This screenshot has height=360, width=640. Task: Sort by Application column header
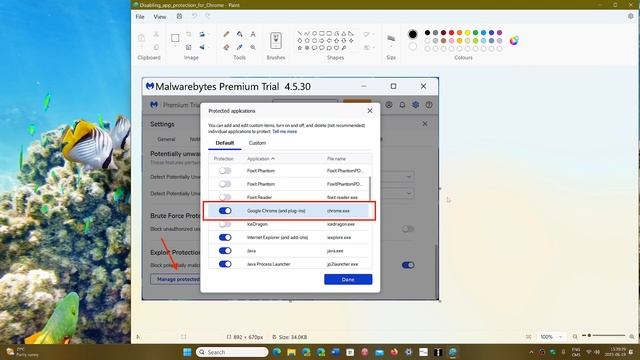click(x=261, y=158)
